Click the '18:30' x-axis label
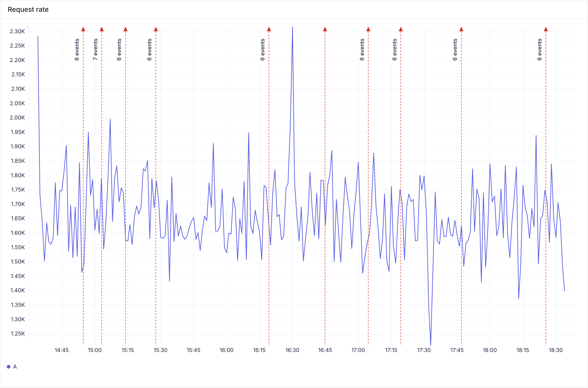 tap(556, 350)
